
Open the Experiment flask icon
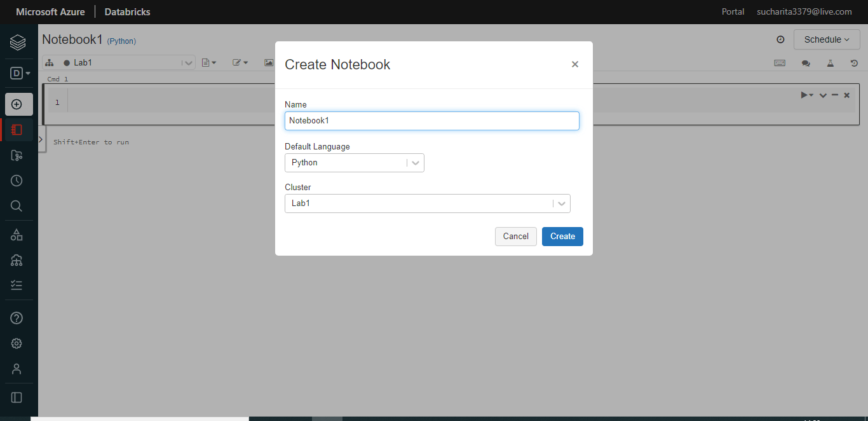coord(830,63)
